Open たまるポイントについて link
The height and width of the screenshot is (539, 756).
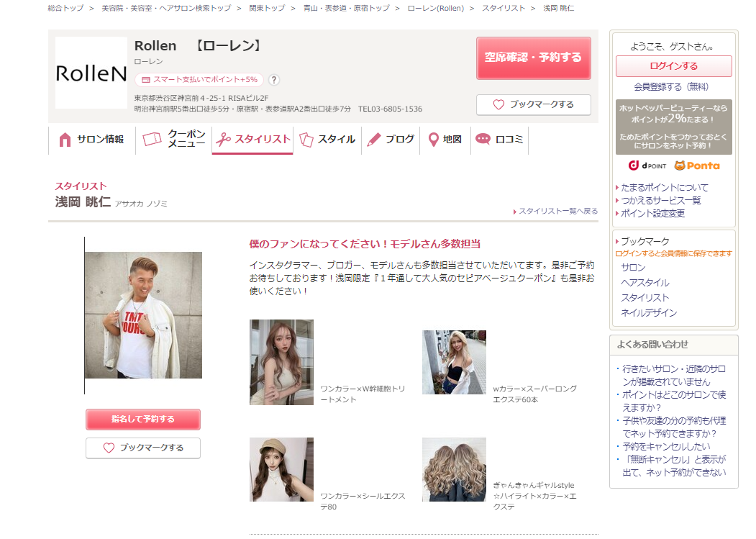(665, 188)
